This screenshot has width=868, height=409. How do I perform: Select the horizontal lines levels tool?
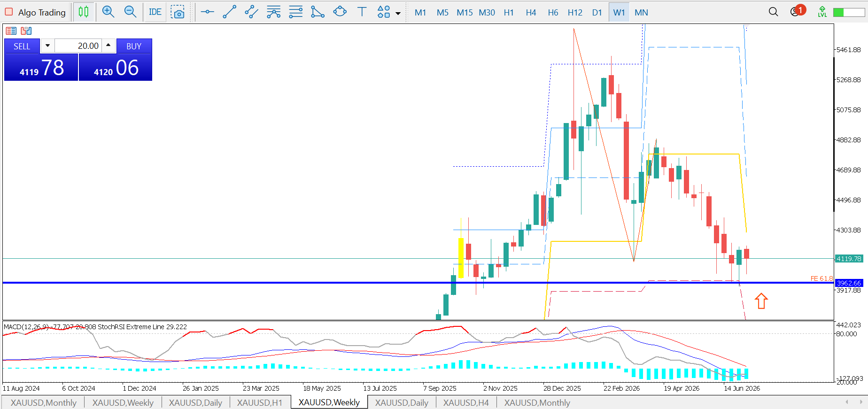point(295,12)
